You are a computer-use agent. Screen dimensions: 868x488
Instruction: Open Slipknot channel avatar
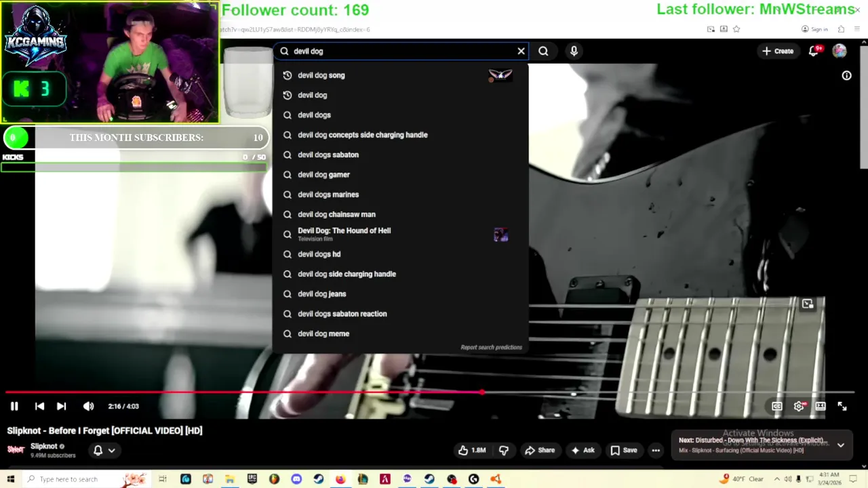point(16,449)
